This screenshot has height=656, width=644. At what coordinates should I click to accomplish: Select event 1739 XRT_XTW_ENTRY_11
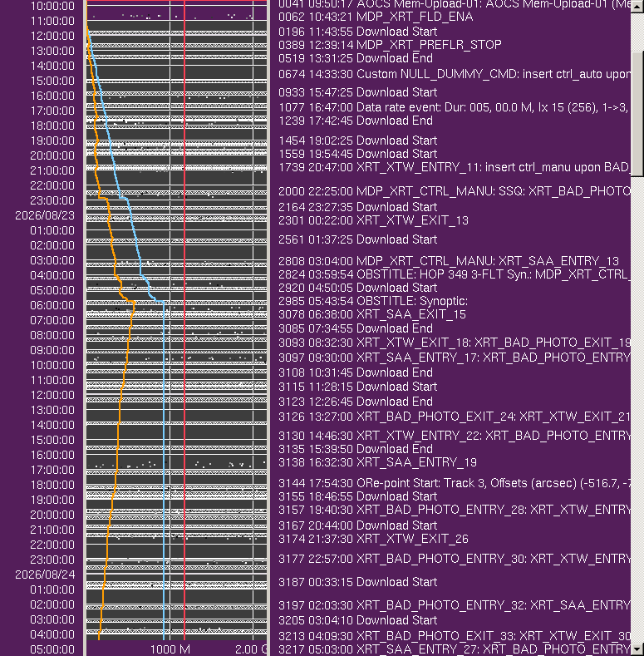click(455, 167)
